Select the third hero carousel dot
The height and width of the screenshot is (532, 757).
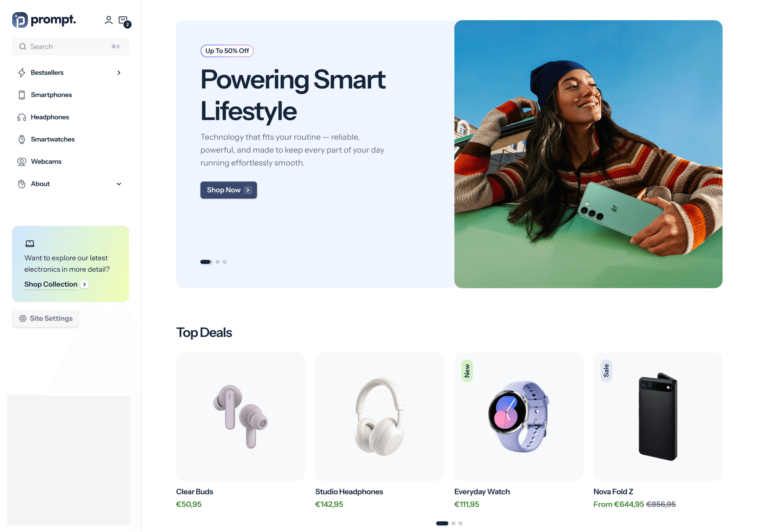tap(225, 262)
